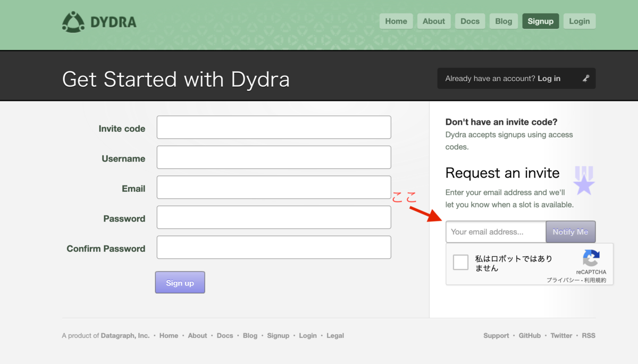
Task: Click the Datagraph, Inc. footer link
Action: 125,335
